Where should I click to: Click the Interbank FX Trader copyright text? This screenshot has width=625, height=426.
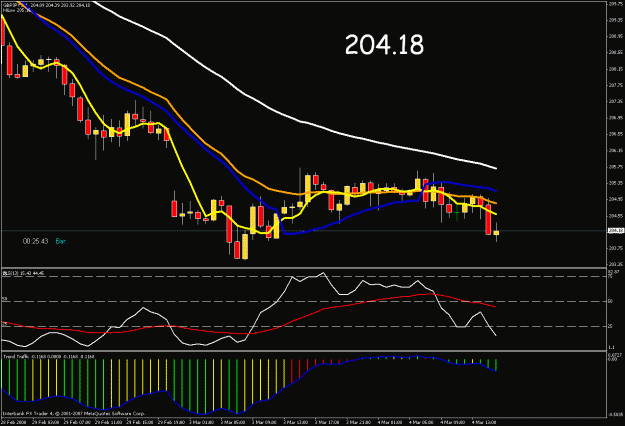(x=74, y=413)
